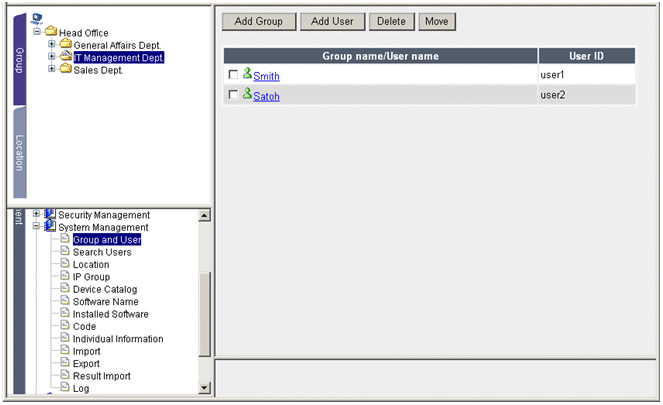Open the Export menu entry
This screenshot has height=405, width=663.
[x=86, y=364]
